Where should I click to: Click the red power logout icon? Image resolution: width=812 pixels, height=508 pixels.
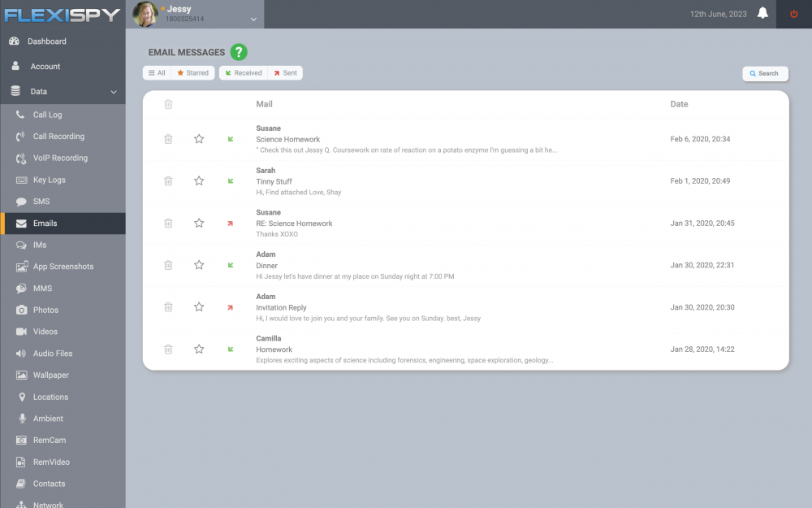793,14
